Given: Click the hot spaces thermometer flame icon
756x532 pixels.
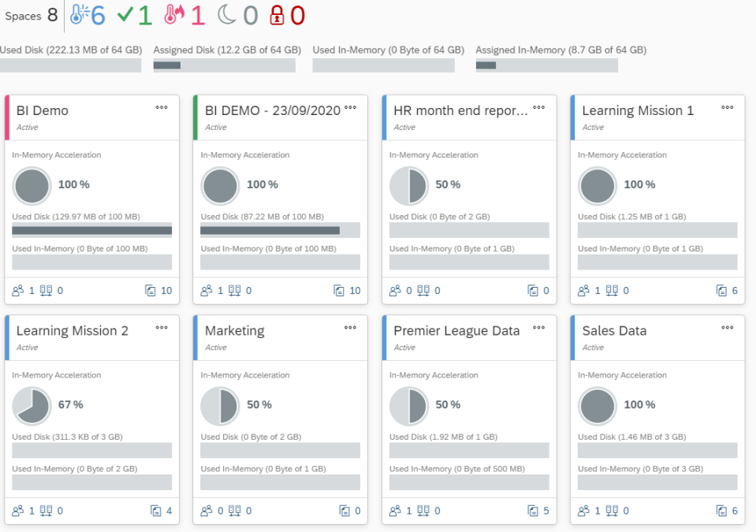Looking at the screenshot, I should click(x=175, y=15).
